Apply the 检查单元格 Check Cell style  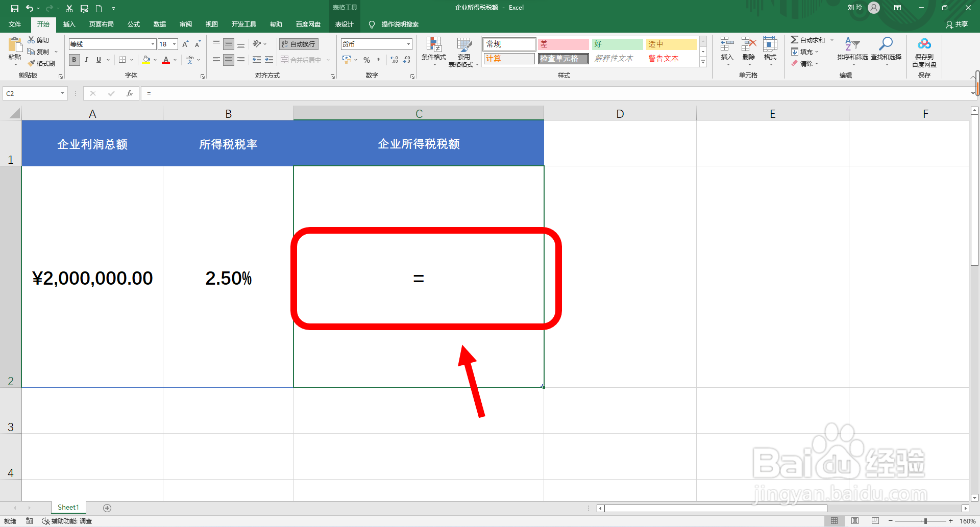563,59
